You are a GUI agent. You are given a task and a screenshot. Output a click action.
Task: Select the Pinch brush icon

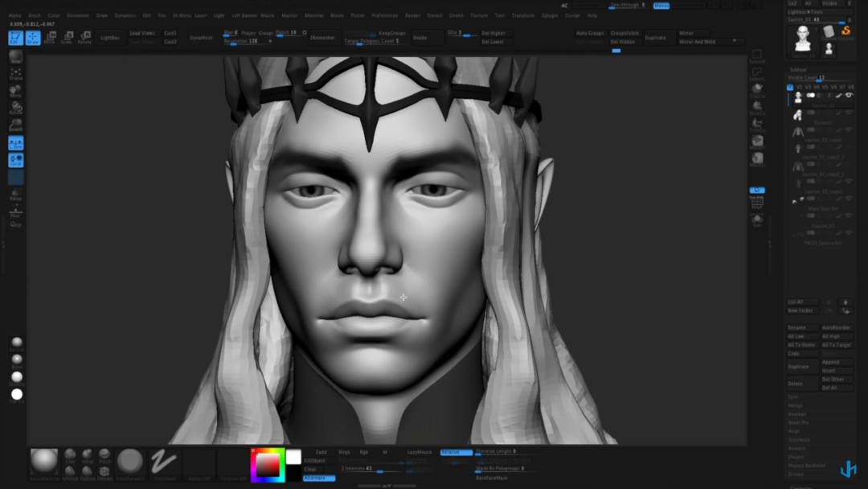[104, 456]
